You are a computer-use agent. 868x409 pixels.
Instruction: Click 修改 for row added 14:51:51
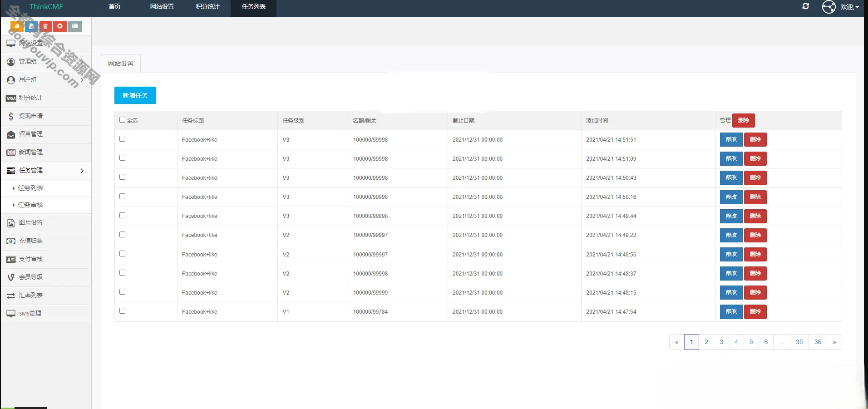[731, 139]
